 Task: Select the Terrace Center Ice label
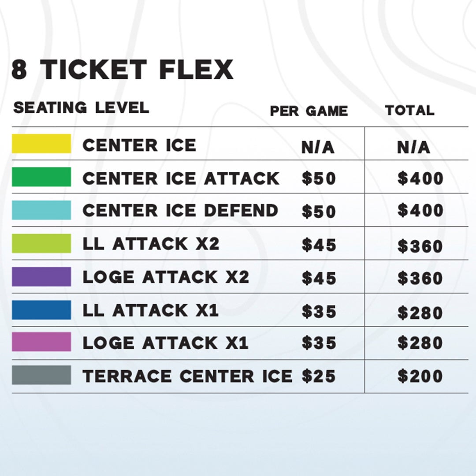point(187,376)
